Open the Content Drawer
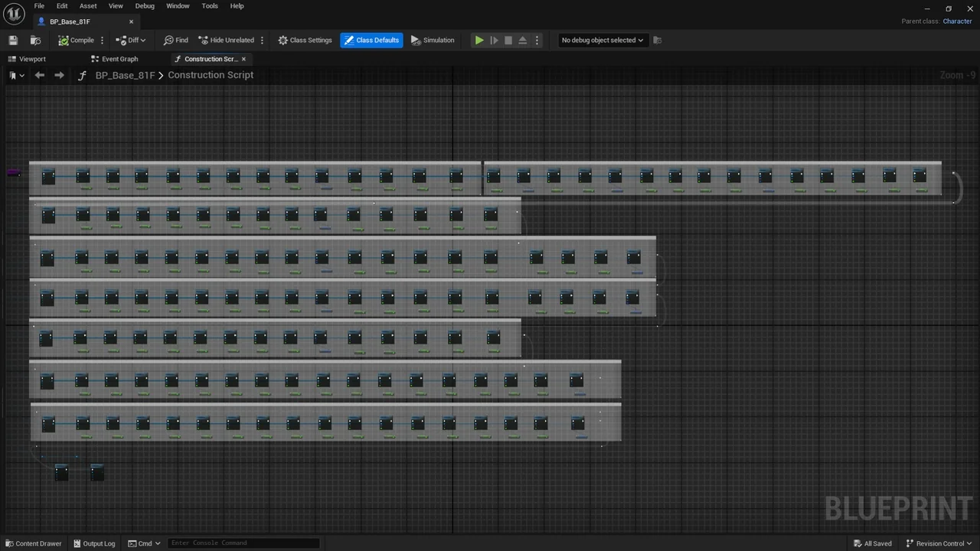Screen dimensions: 980x551 [34, 543]
